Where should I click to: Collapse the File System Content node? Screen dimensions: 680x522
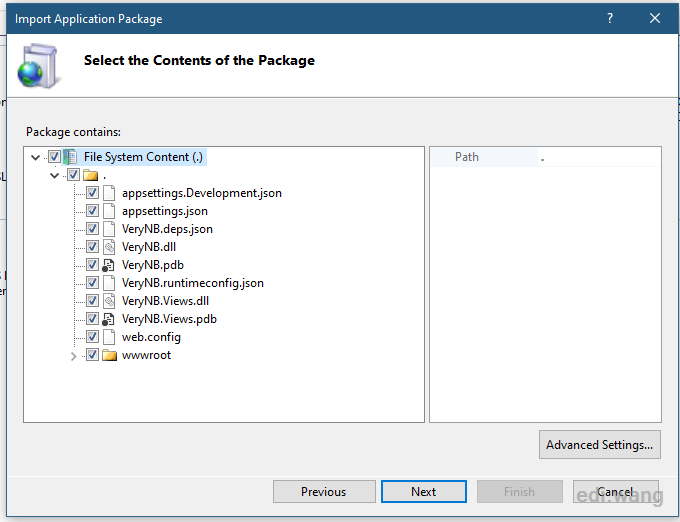[x=36, y=157]
